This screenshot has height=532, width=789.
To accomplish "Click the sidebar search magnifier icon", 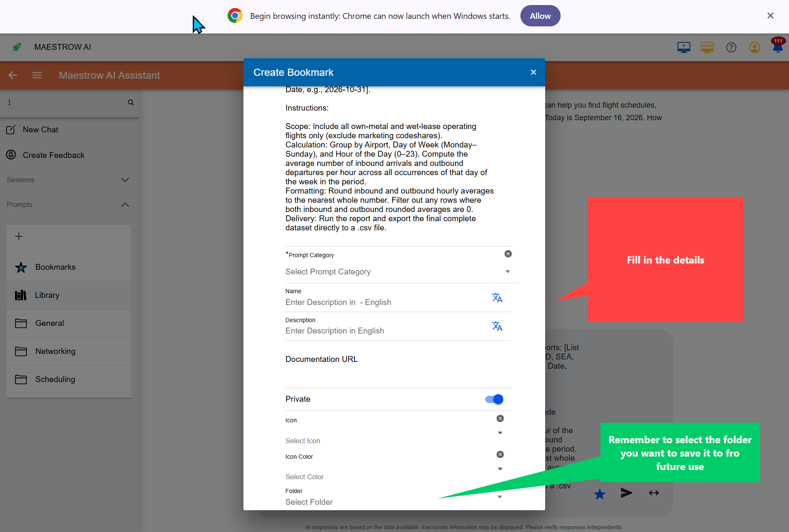I will point(131,102).
